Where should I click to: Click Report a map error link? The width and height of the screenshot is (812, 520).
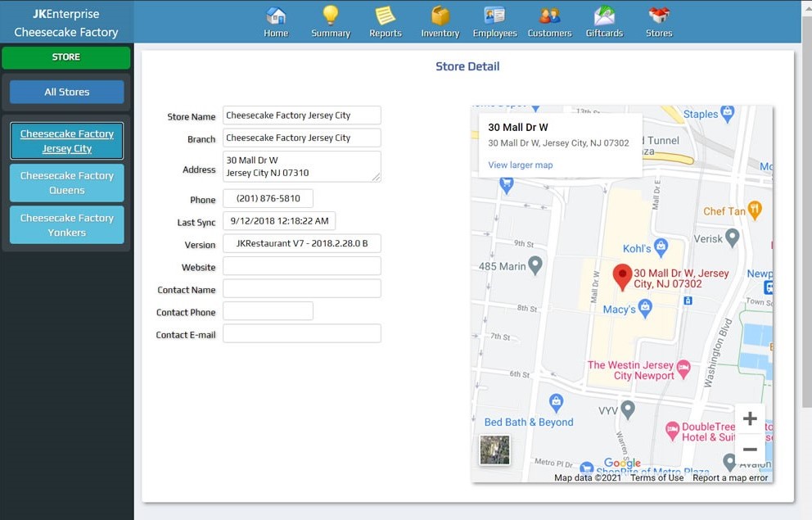[730, 477]
